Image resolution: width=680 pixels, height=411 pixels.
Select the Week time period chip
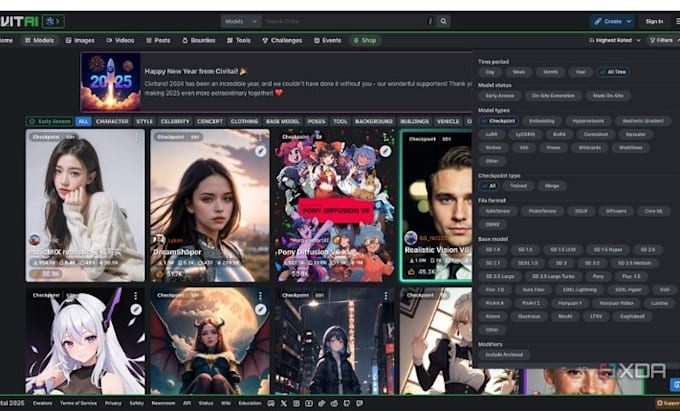(519, 72)
